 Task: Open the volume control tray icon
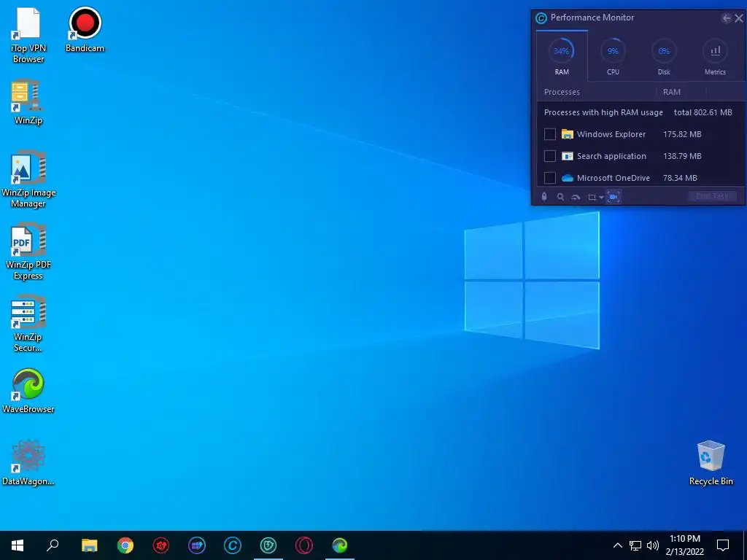tap(653, 545)
